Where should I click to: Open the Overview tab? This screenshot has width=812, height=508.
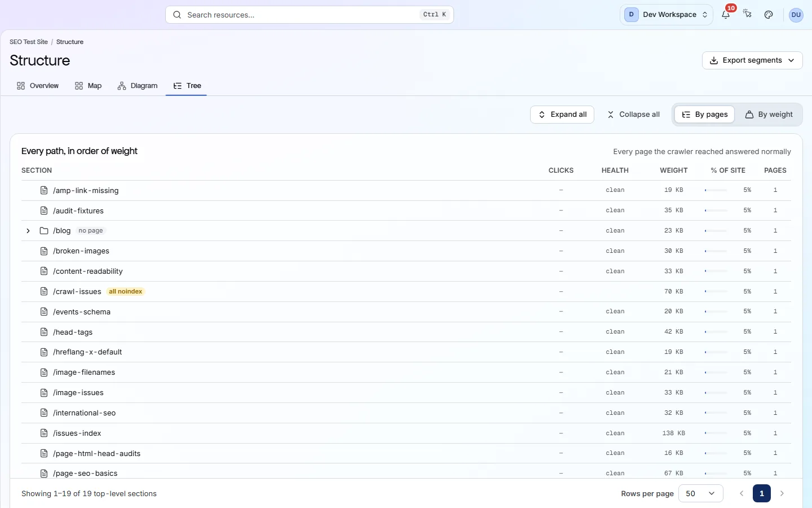pyautogui.click(x=37, y=86)
